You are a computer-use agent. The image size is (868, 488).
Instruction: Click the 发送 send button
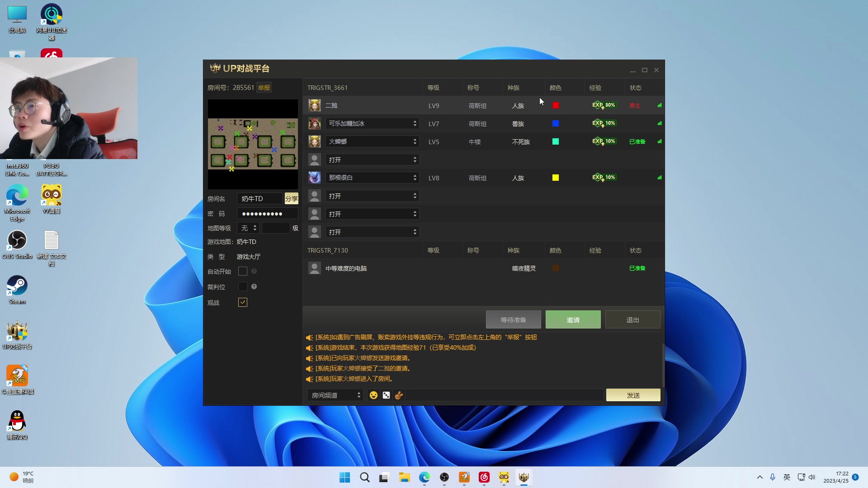(633, 395)
